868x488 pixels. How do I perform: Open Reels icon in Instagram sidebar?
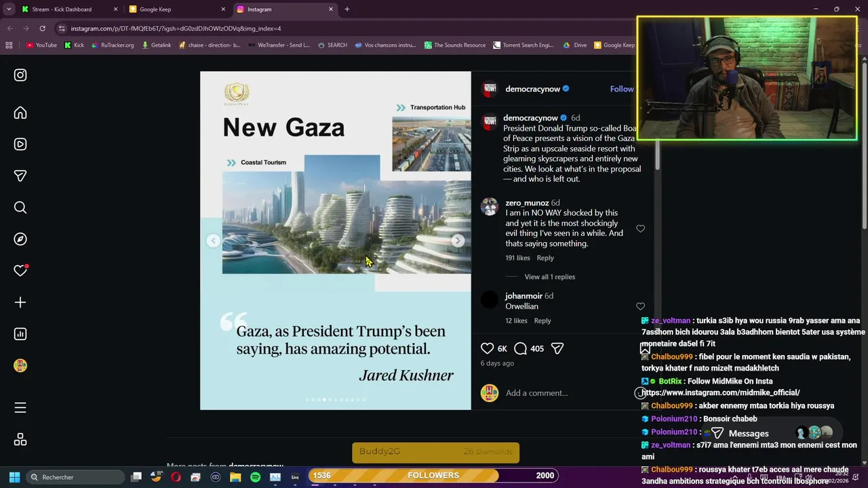pyautogui.click(x=20, y=144)
